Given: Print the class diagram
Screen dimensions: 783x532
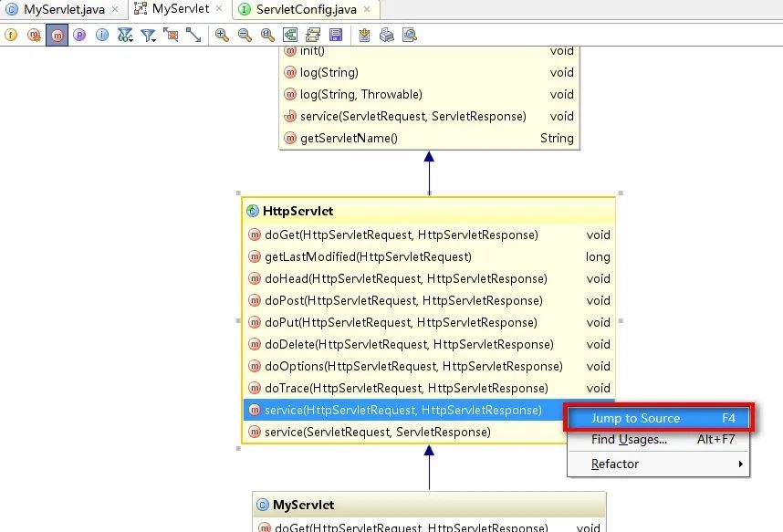Looking at the screenshot, I should (x=387, y=35).
